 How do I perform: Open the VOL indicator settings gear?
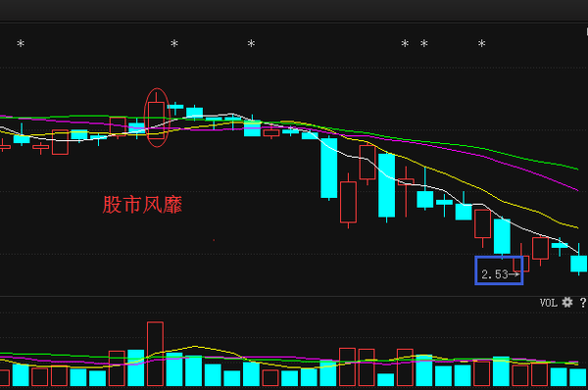[567, 302]
